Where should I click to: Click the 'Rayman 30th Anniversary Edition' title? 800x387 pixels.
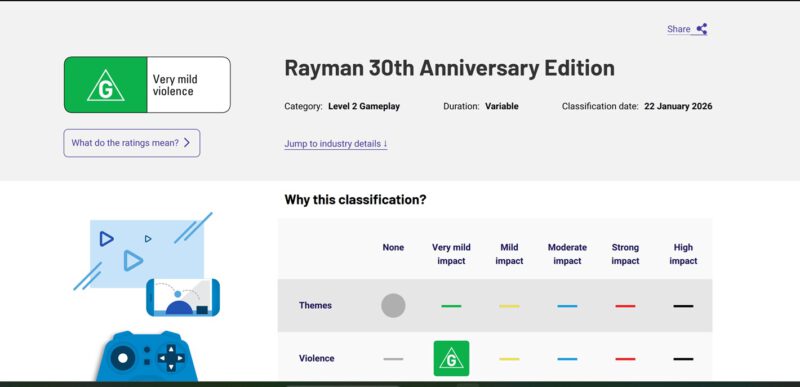[449, 68]
